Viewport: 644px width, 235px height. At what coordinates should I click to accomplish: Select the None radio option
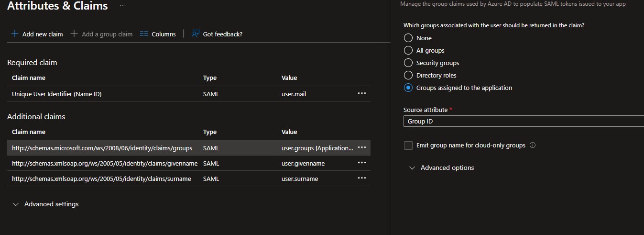[x=408, y=38]
